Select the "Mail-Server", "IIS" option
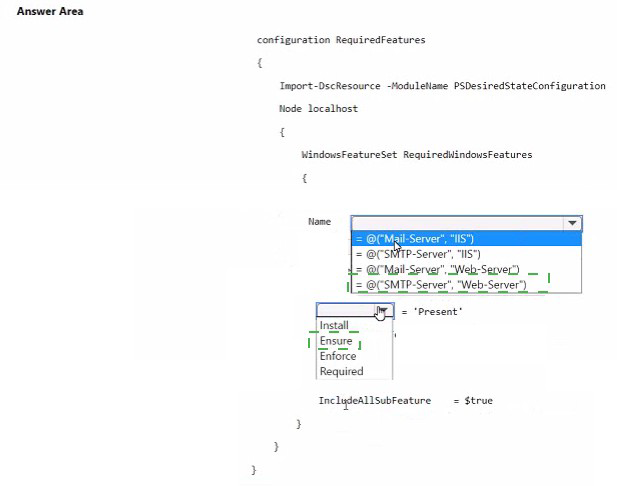This screenshot has width=617, height=486. (415, 239)
